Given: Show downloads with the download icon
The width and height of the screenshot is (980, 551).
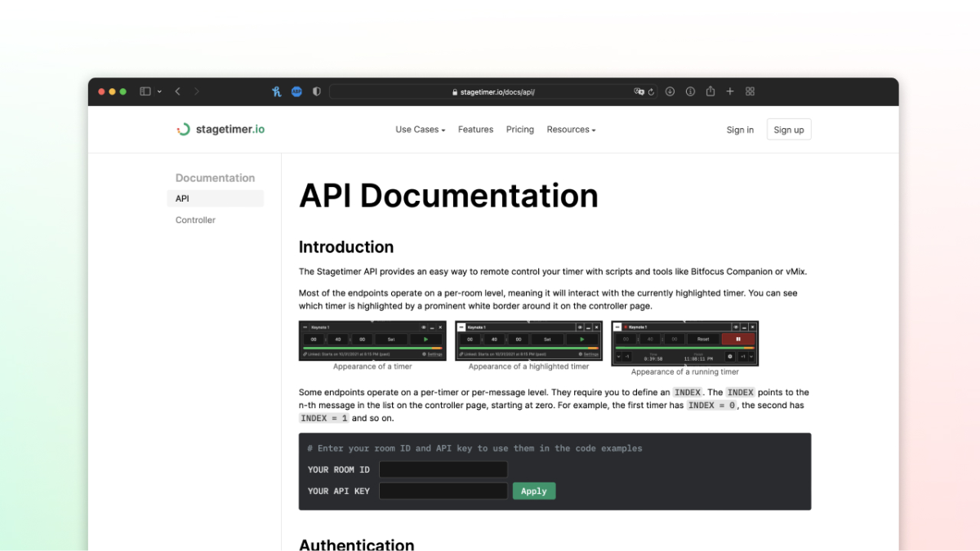Looking at the screenshot, I should click(670, 91).
